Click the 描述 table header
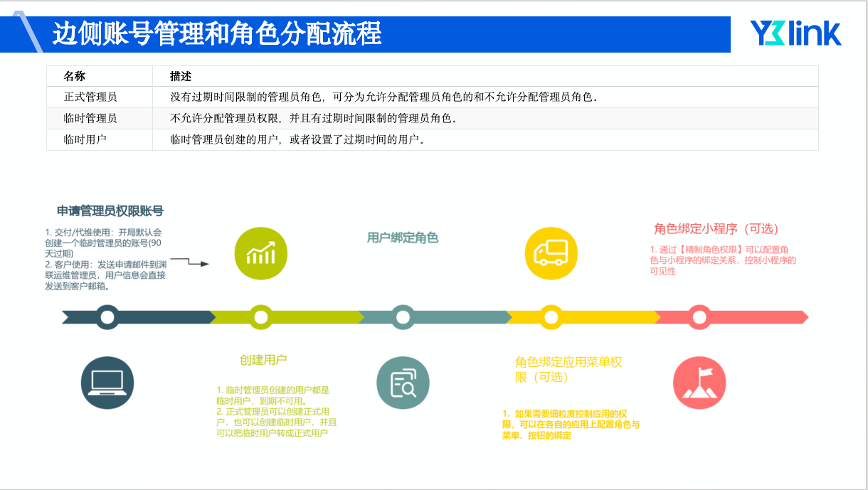Image resolution: width=868 pixels, height=490 pixels. point(181,76)
